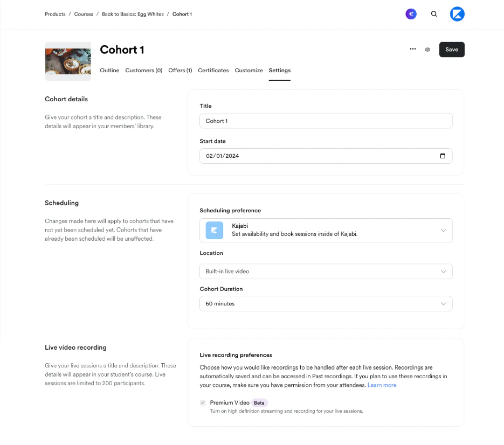Click the Courses breadcrumb link

[84, 14]
